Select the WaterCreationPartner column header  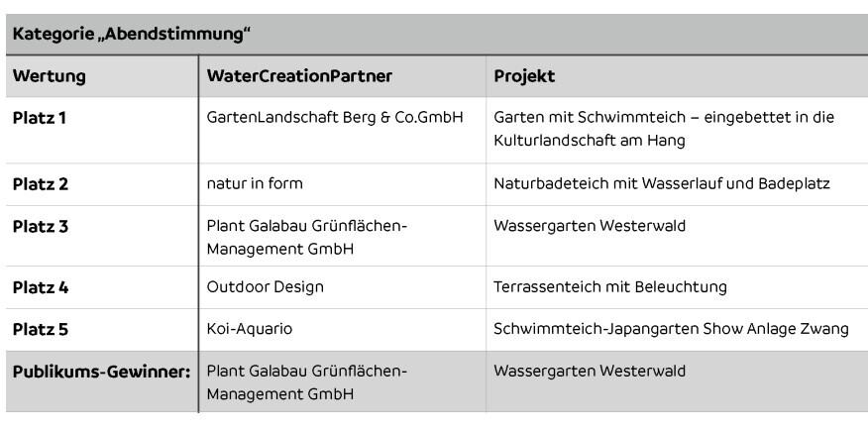tap(299, 76)
